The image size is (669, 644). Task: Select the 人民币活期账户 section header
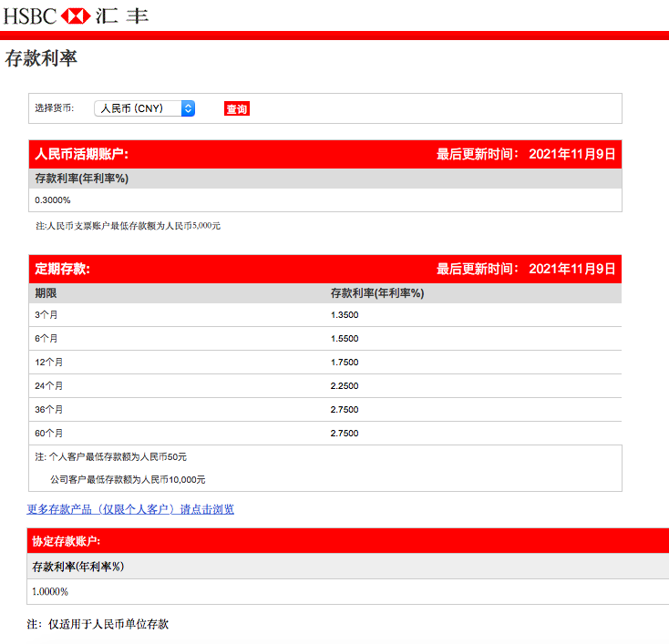[87, 154]
